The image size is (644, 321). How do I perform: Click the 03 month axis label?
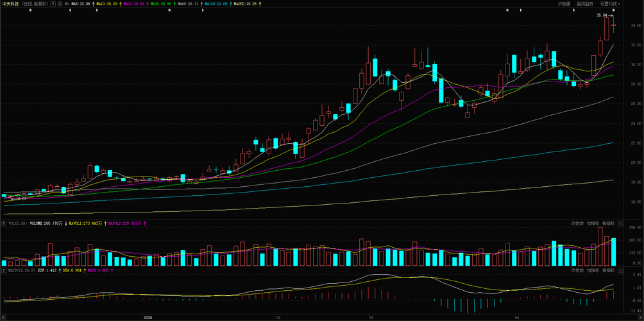[x=371, y=318]
